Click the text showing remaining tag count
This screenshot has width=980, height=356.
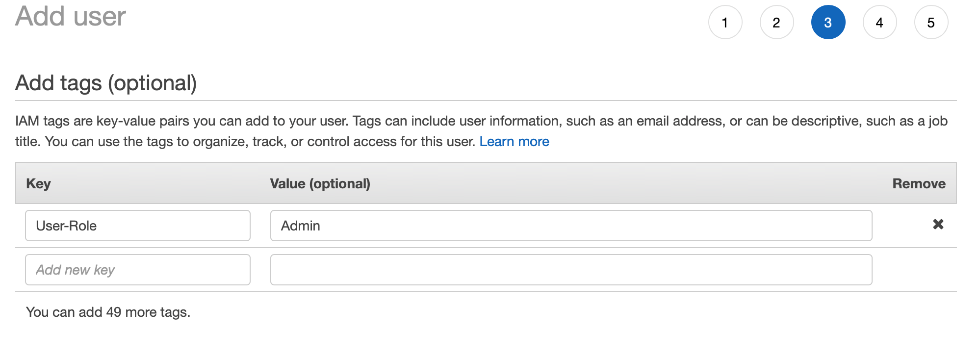pyautogui.click(x=108, y=312)
